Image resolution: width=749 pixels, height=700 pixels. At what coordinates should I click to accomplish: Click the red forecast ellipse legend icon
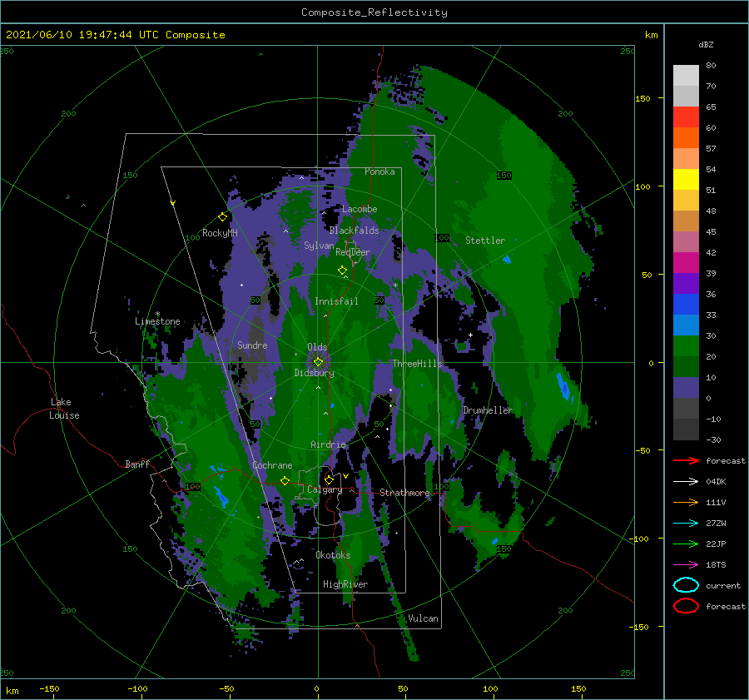click(686, 606)
